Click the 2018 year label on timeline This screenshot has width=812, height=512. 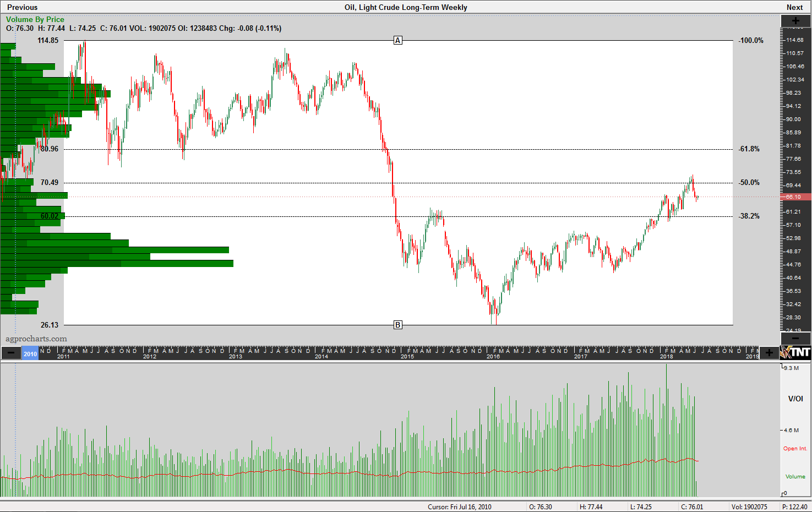click(667, 356)
